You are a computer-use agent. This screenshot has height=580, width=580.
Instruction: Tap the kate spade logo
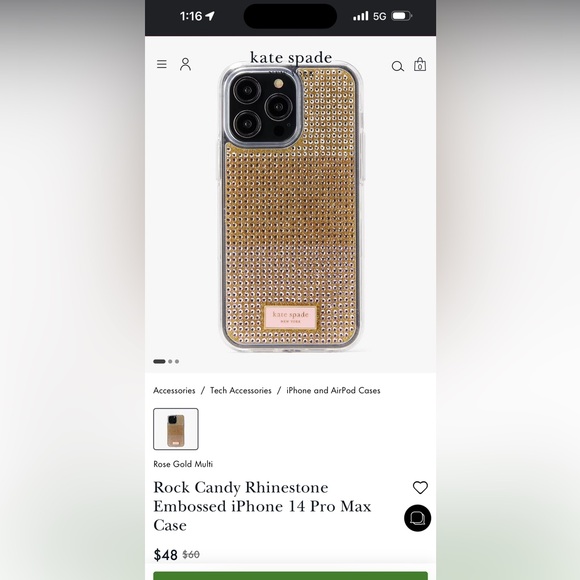291,58
